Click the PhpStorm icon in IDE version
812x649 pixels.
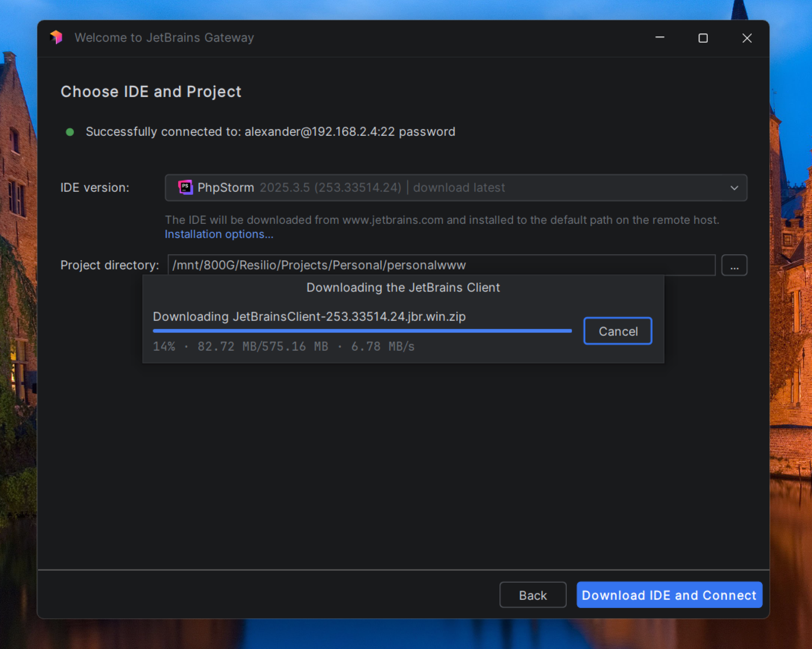tap(185, 187)
